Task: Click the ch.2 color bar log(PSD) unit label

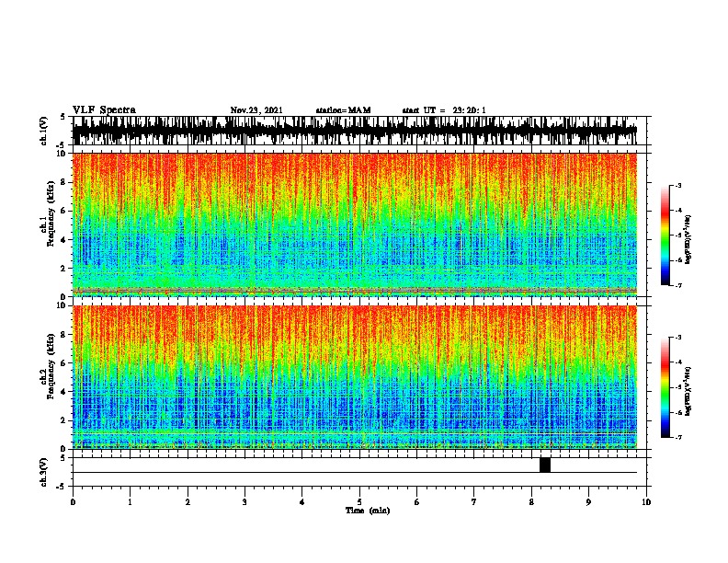Action: [688, 391]
